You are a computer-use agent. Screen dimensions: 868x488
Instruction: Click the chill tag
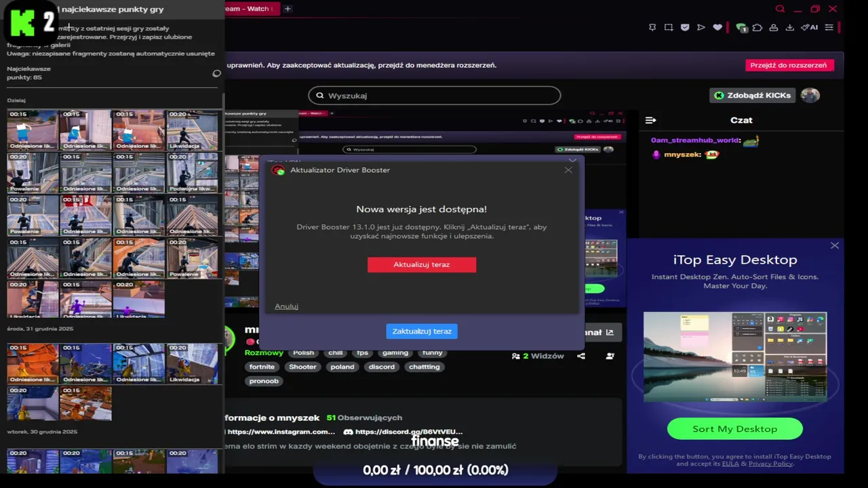pyautogui.click(x=336, y=352)
